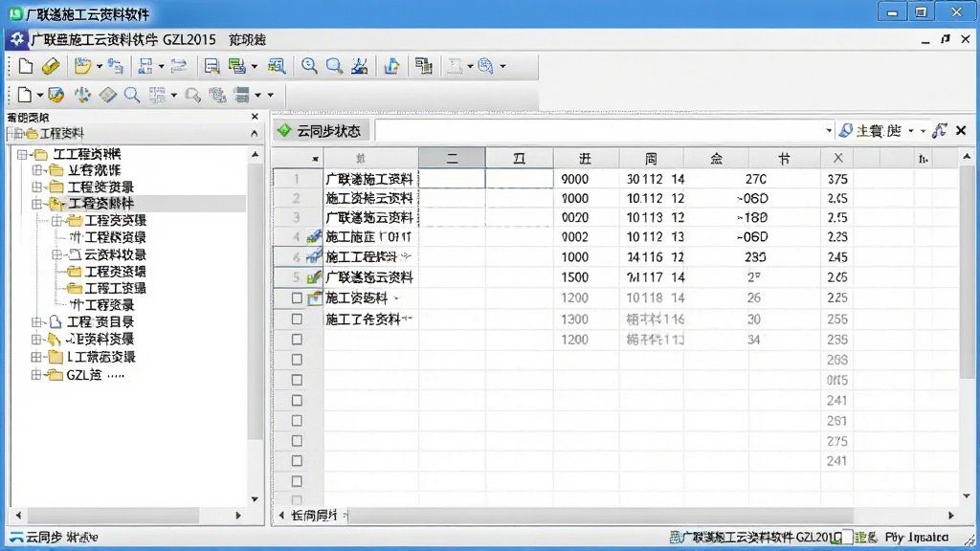Click the green diamond cloud sync icon

(x=284, y=130)
